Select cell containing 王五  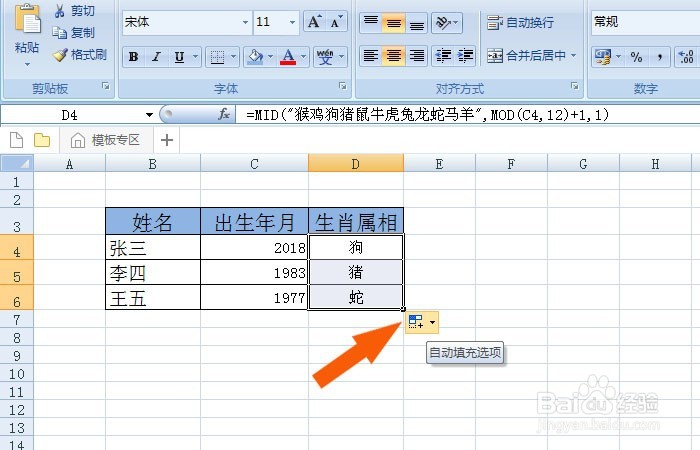pos(153,297)
